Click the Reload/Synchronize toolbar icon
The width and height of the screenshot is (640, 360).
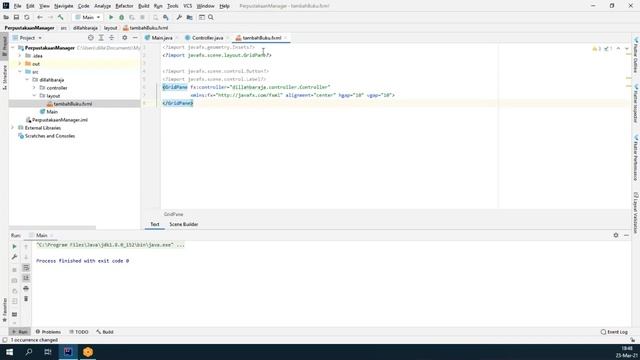[x=27, y=17]
